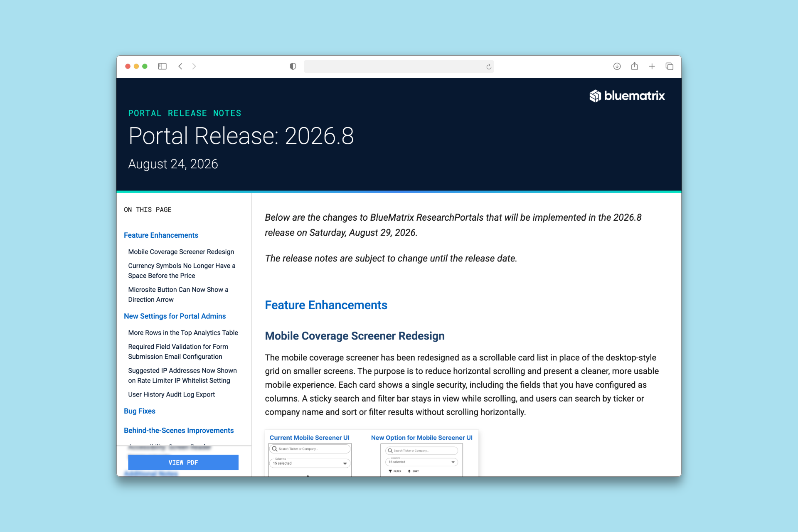The image size is (798, 532).
Task: Open More Rows in the Top Analytics Table link
Action: (x=183, y=333)
